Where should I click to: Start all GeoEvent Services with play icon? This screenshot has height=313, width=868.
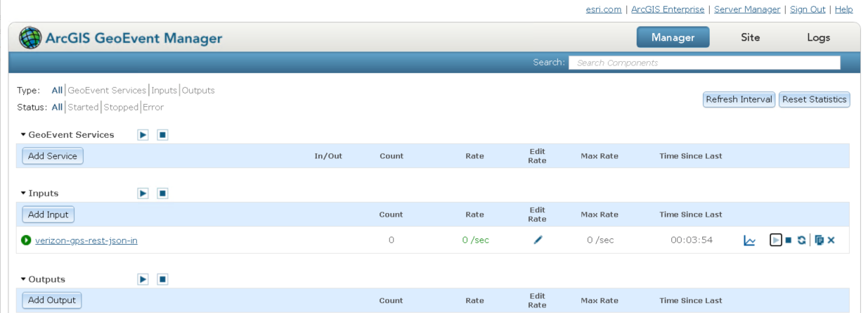tap(143, 134)
